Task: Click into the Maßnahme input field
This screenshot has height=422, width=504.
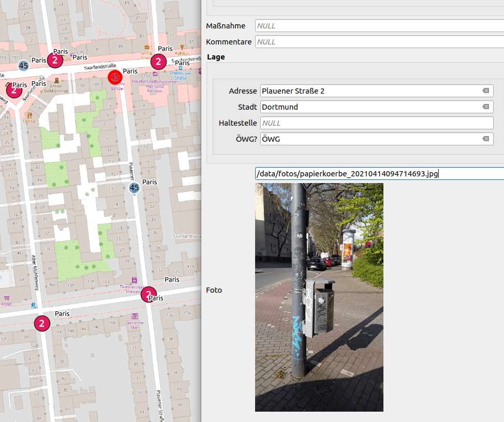Action: pos(379,26)
